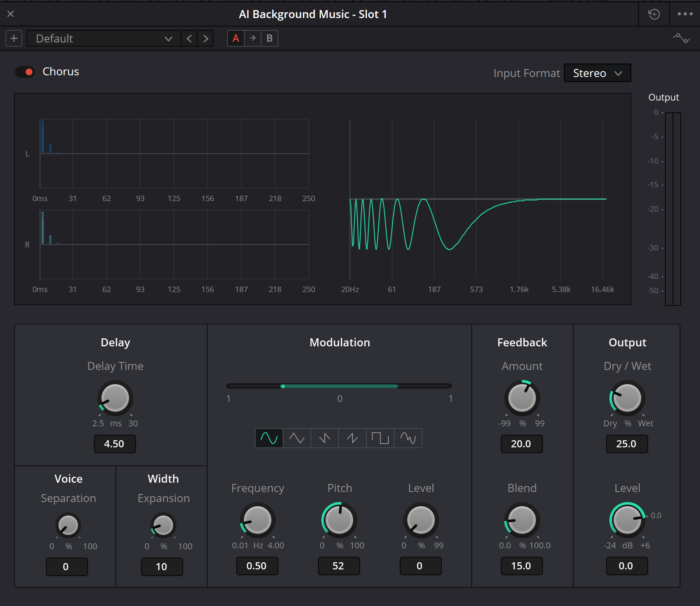The width and height of the screenshot is (700, 606).
Task: Click the slider's left green handle
Action: [283, 386]
